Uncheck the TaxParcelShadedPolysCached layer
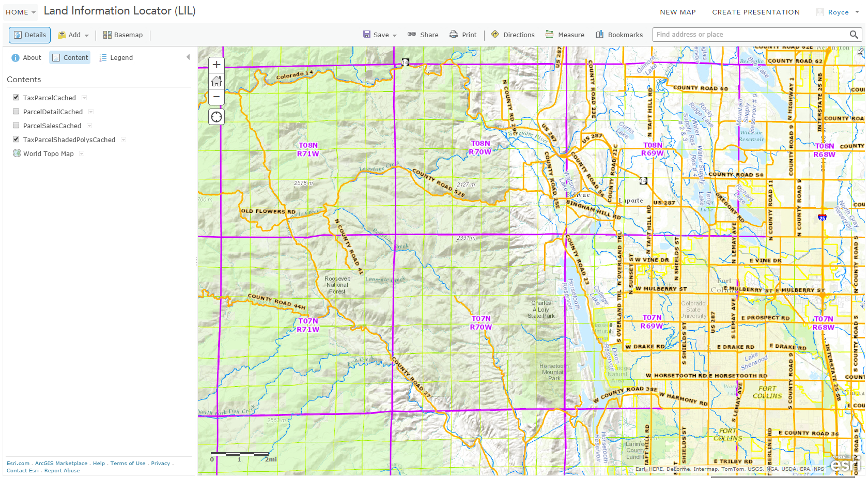868x478 pixels. (16, 139)
